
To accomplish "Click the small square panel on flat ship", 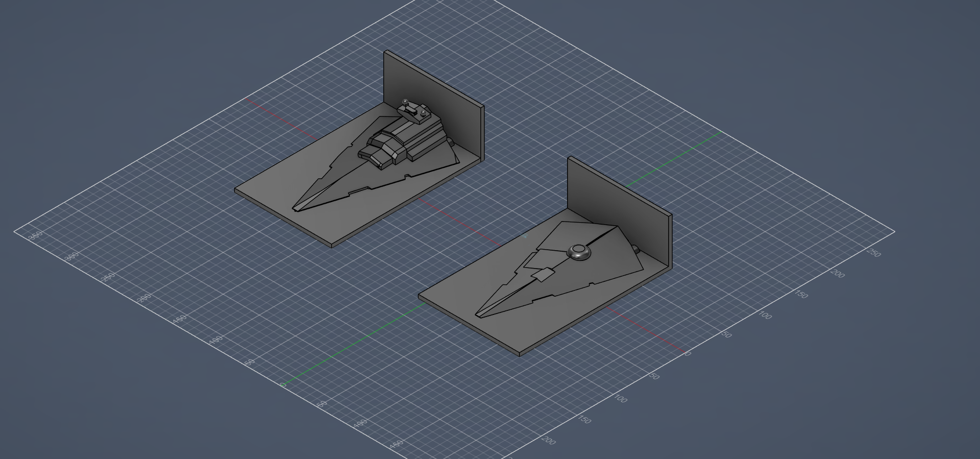I will tap(543, 275).
